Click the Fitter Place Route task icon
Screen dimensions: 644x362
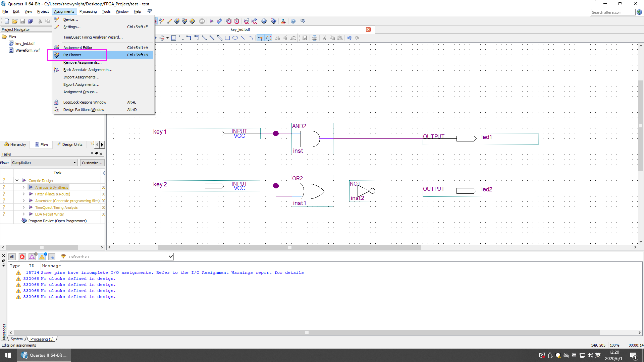coord(31,194)
